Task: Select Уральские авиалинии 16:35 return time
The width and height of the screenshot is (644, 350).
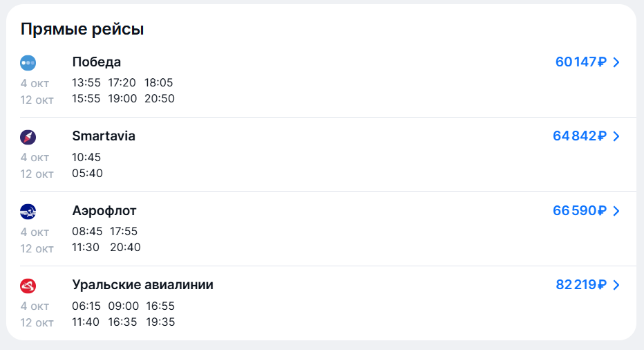Action: point(123,322)
